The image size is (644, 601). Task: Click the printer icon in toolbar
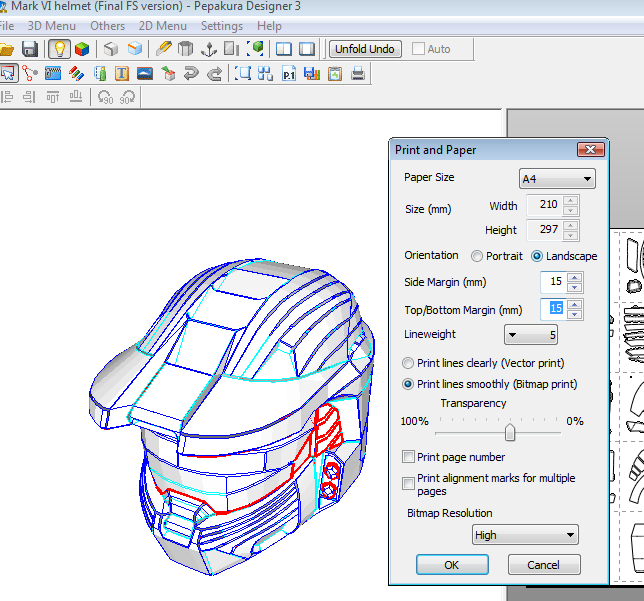(x=358, y=74)
